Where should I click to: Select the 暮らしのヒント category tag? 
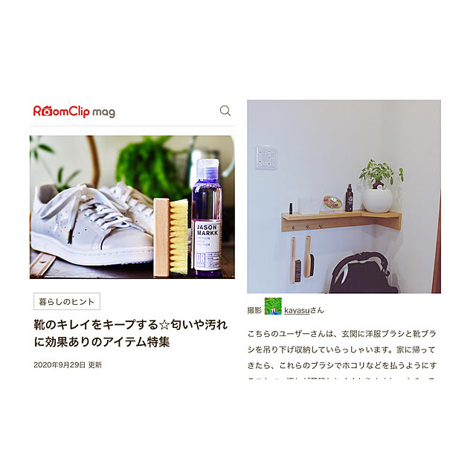coord(67,301)
